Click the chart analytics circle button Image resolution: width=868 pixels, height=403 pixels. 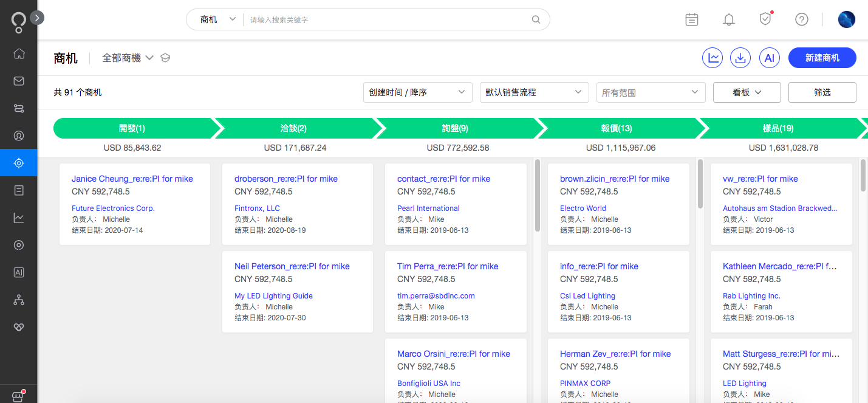(x=713, y=58)
